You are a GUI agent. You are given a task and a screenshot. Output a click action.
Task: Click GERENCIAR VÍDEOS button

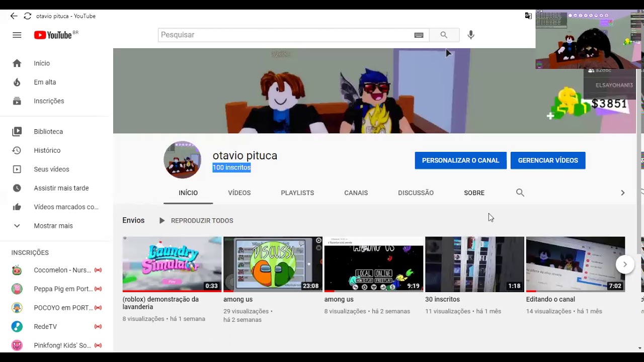pyautogui.click(x=548, y=160)
